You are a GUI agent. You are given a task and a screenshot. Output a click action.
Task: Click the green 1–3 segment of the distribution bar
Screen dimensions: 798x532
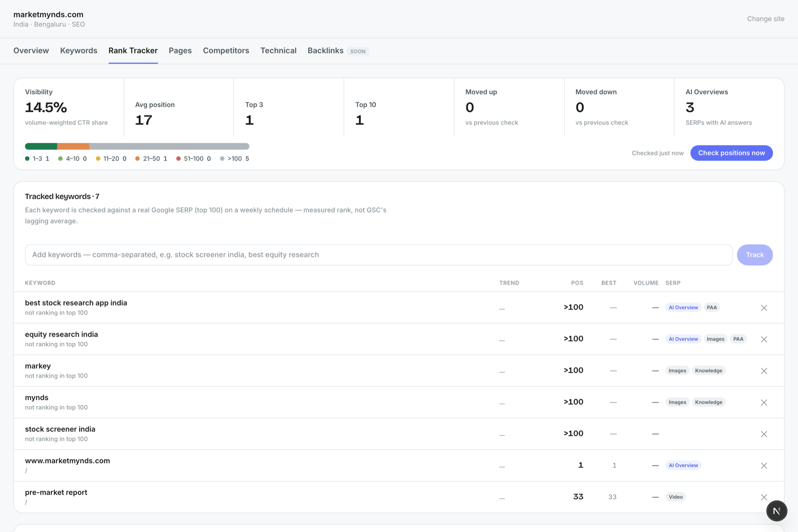pyautogui.click(x=41, y=146)
